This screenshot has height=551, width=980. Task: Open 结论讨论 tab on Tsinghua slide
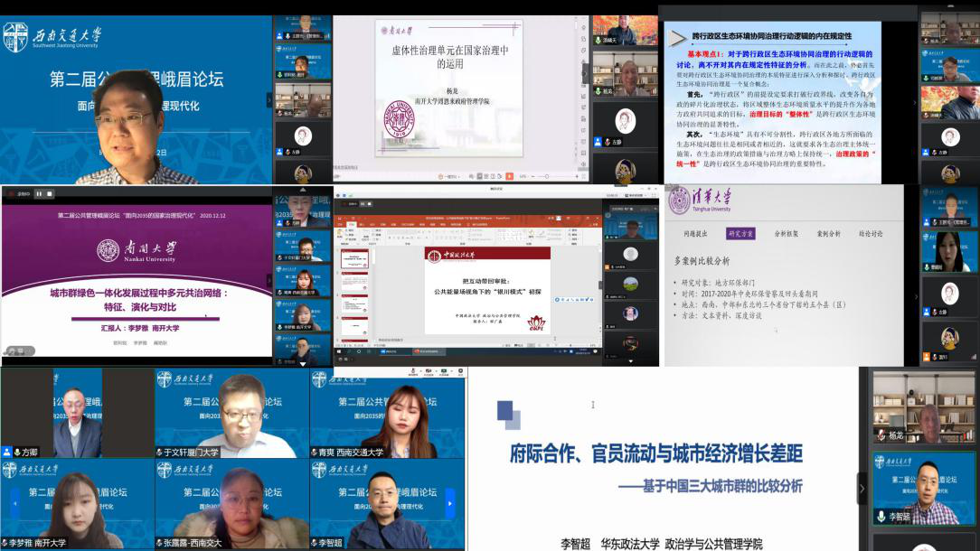pos(870,234)
